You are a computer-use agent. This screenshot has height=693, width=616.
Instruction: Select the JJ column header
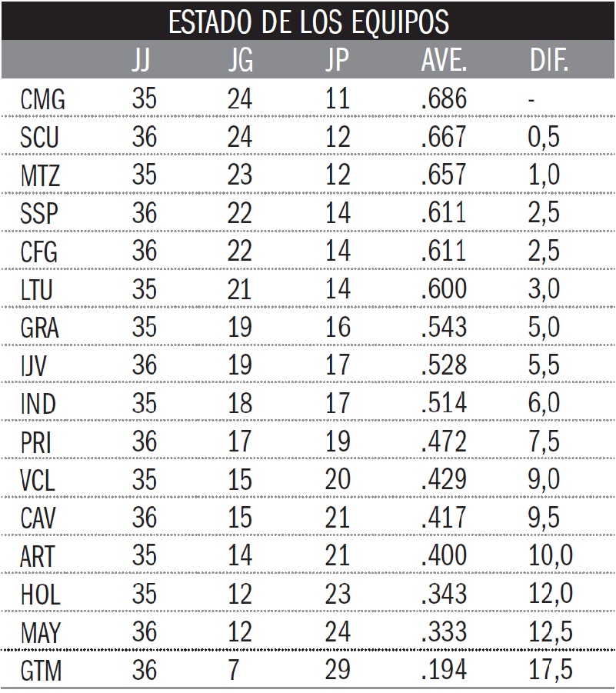141,59
